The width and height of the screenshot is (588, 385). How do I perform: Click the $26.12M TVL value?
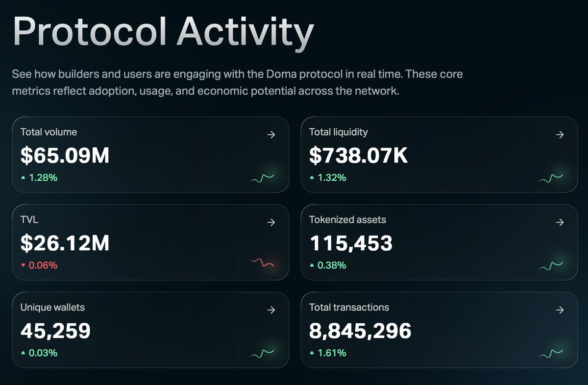point(65,243)
